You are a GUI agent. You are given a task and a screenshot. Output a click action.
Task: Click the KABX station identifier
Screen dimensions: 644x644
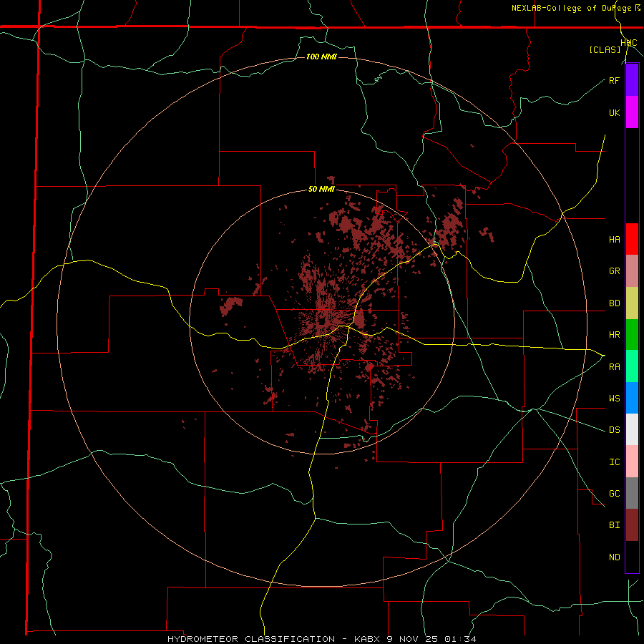367,639
